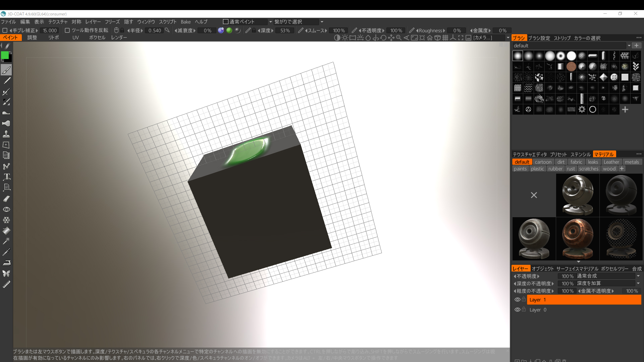The image size is (644, 362).
Task: Select the Text tool
Action: [6, 177]
